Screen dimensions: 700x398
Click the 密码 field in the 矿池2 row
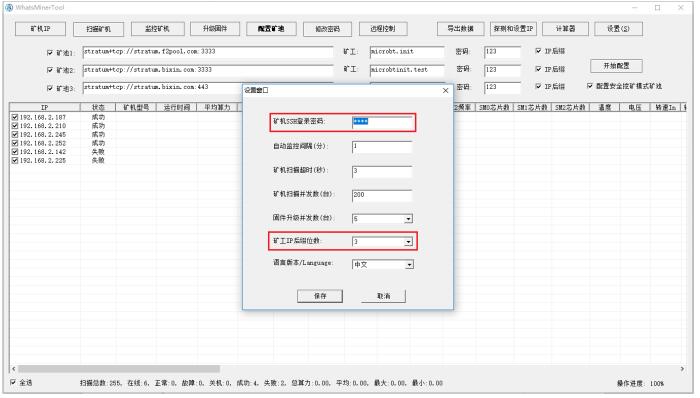pyautogui.click(x=503, y=70)
